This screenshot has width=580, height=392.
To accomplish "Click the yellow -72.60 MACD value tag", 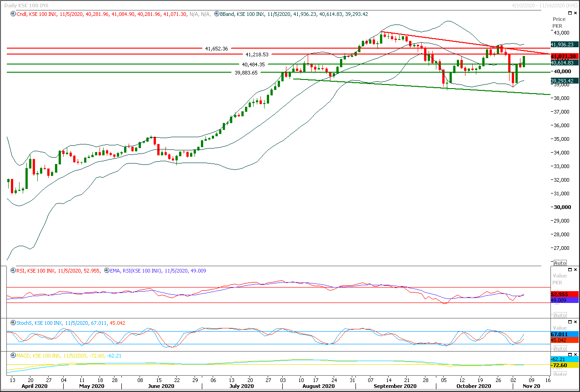I will (565, 365).
